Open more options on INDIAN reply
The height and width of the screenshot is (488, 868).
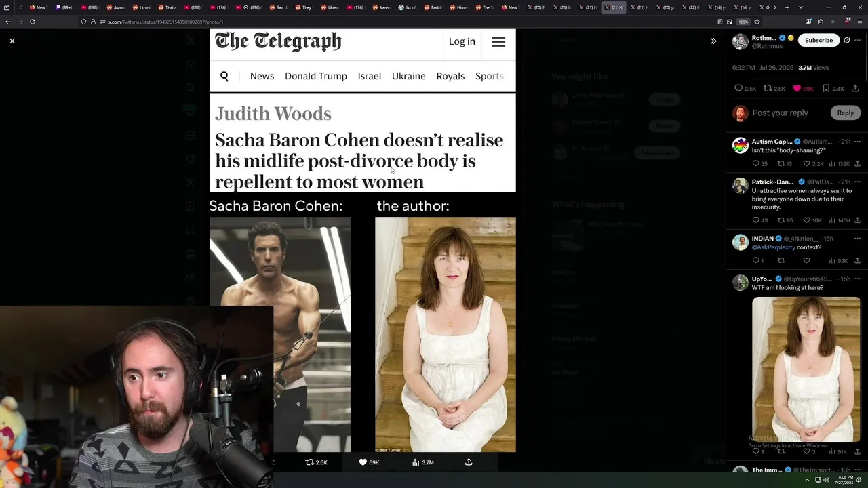(857, 239)
